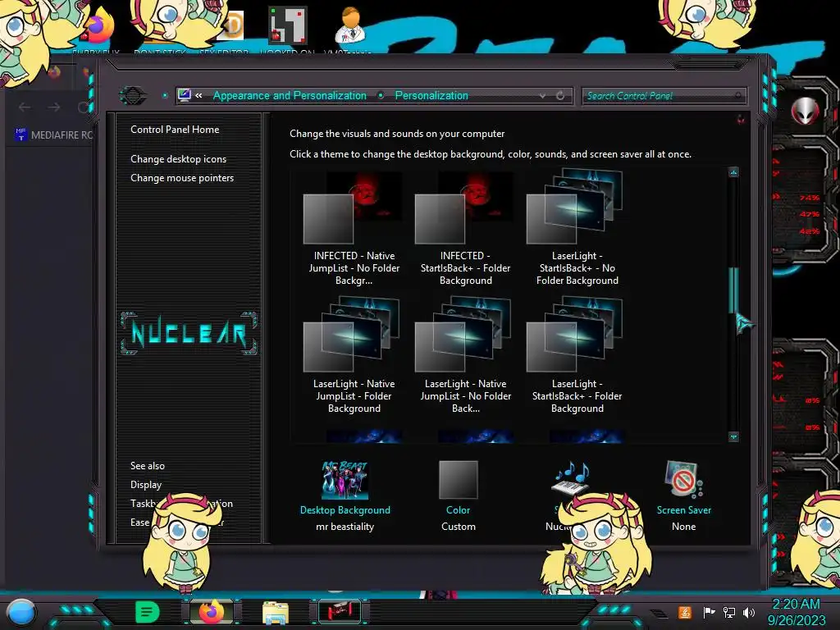Open Change desktop icons
840x630 pixels.
pos(178,159)
